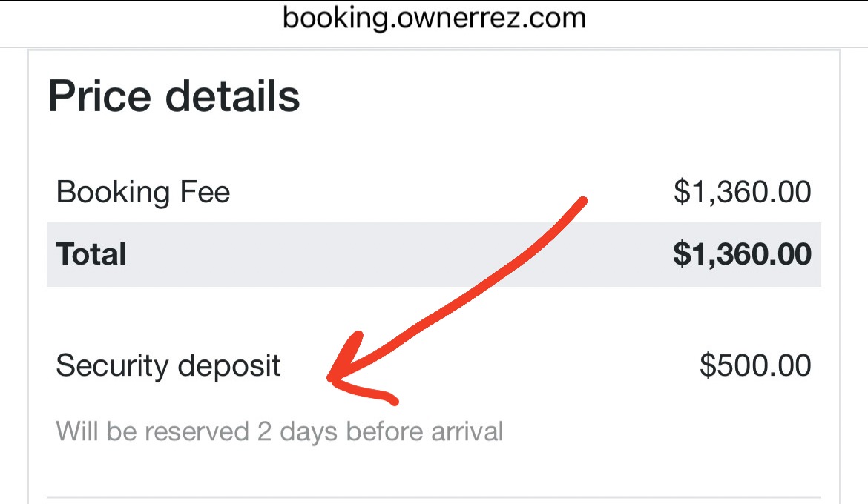Click the word 'details' in the heading
868x504 pixels.
232,97
